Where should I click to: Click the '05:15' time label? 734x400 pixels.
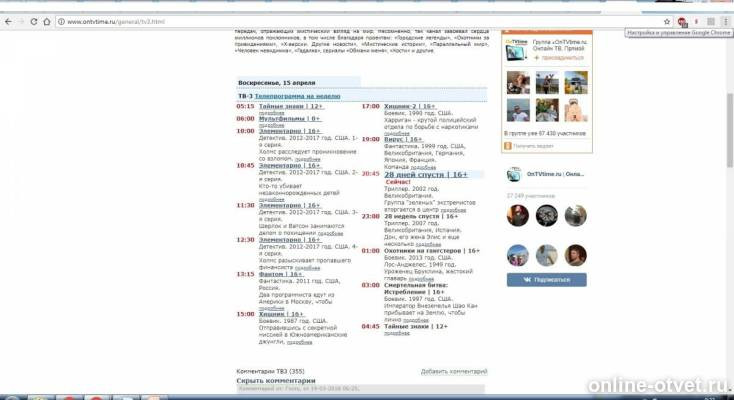tap(245, 106)
